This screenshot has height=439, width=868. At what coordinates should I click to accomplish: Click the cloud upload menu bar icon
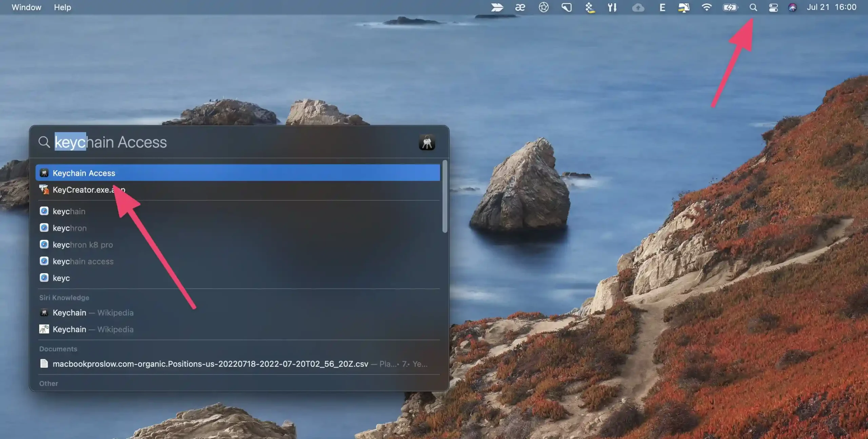(638, 7)
